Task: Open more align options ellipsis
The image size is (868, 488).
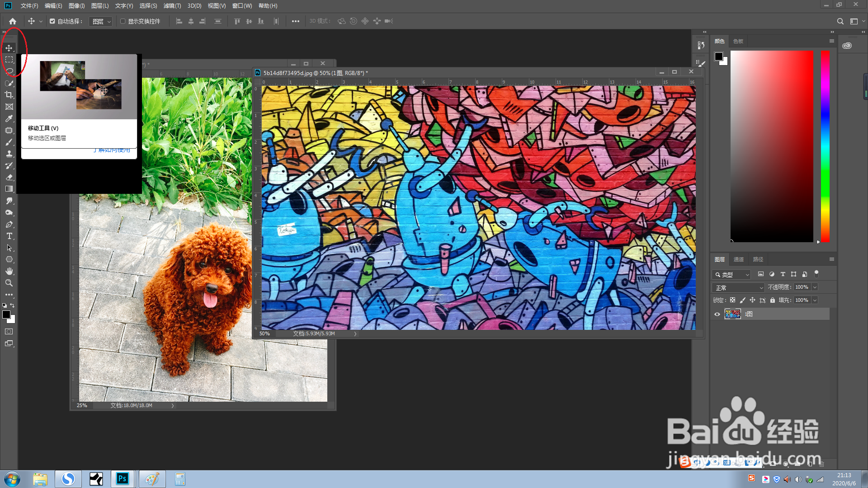Action: coord(295,21)
